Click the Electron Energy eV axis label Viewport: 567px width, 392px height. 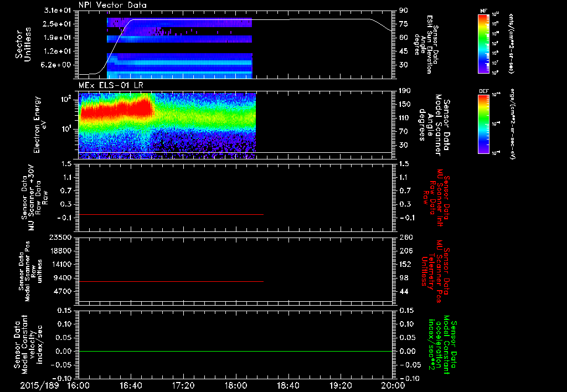(39, 125)
